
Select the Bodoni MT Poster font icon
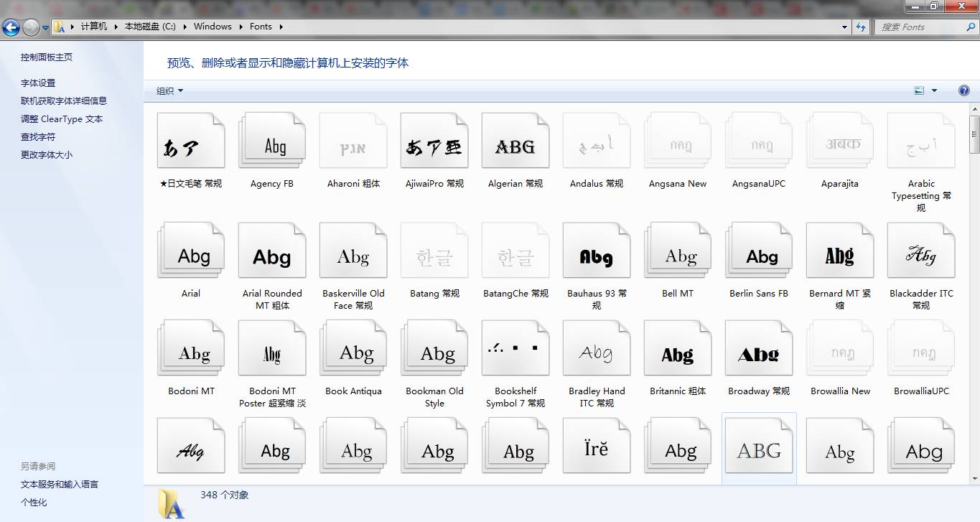[x=272, y=348]
